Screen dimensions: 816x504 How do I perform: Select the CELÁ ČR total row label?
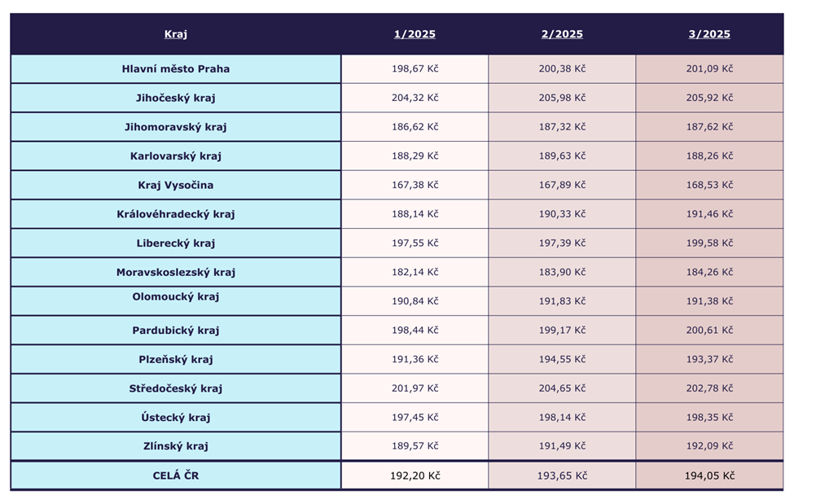pos(176,476)
